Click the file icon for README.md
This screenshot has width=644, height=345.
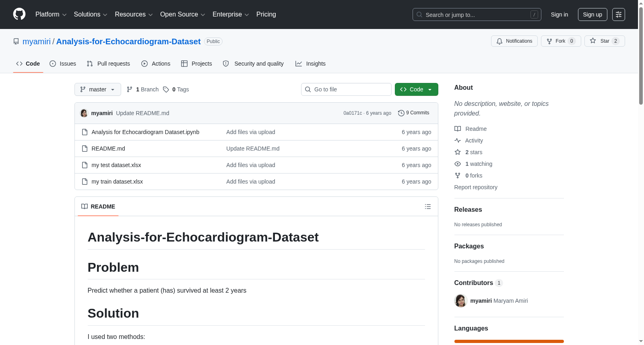coord(85,149)
